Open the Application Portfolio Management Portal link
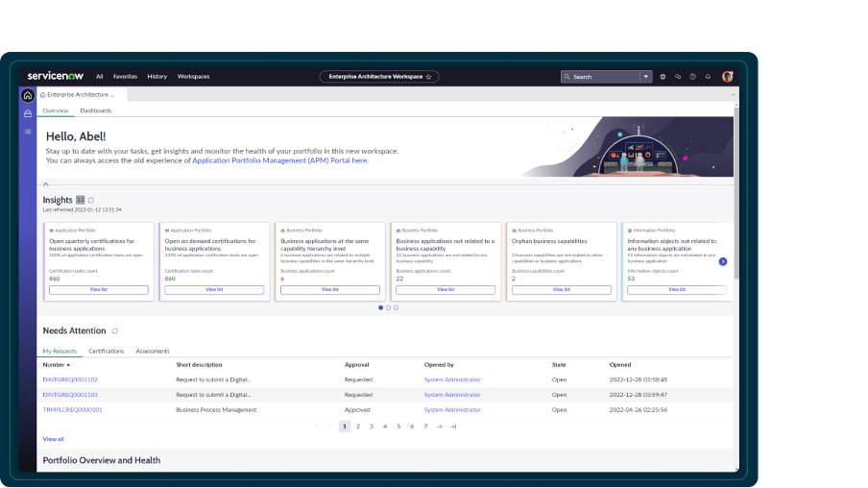868x488 pixels. tap(280, 160)
